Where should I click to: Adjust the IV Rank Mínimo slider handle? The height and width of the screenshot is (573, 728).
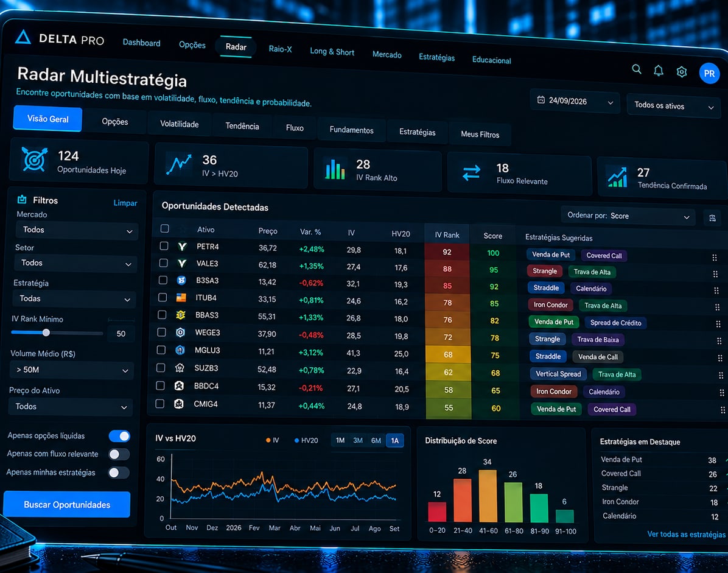[x=46, y=332]
